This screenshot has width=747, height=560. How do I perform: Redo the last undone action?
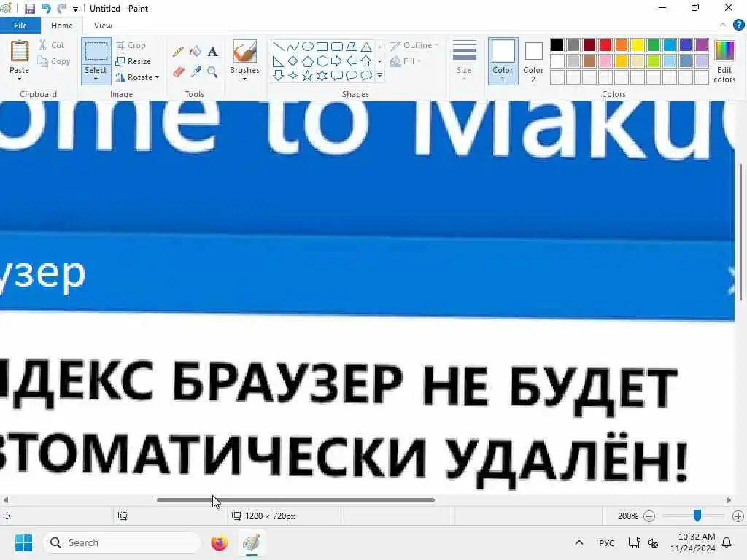click(61, 9)
